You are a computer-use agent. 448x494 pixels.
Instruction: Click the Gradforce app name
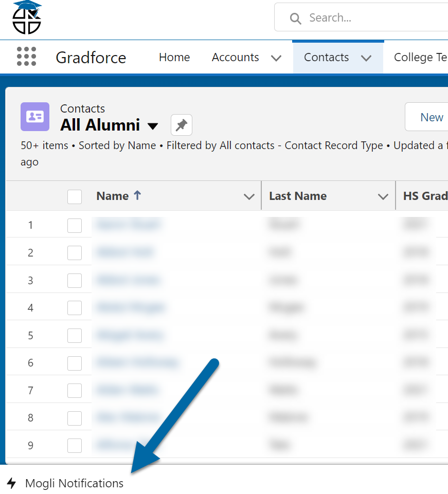(91, 58)
